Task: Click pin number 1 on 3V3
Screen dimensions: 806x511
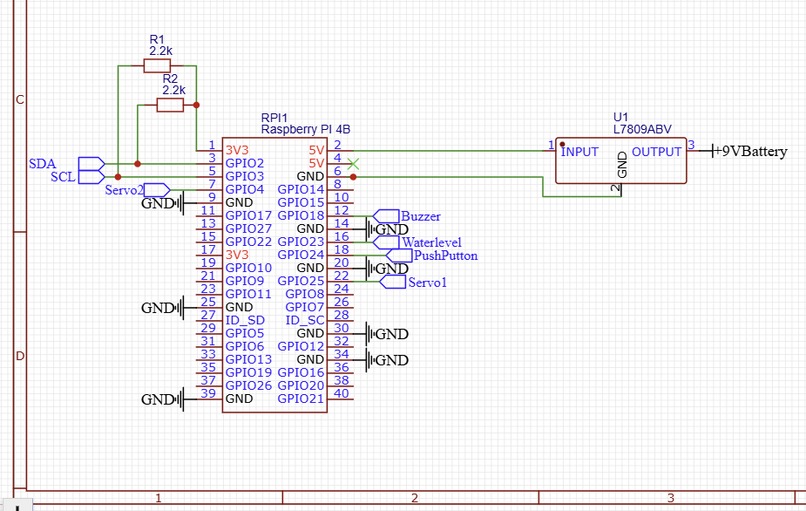Action: coord(212,145)
